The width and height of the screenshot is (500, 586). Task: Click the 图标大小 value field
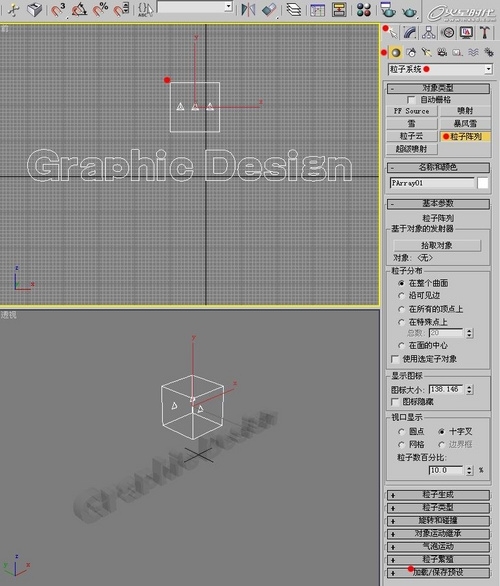pos(446,389)
